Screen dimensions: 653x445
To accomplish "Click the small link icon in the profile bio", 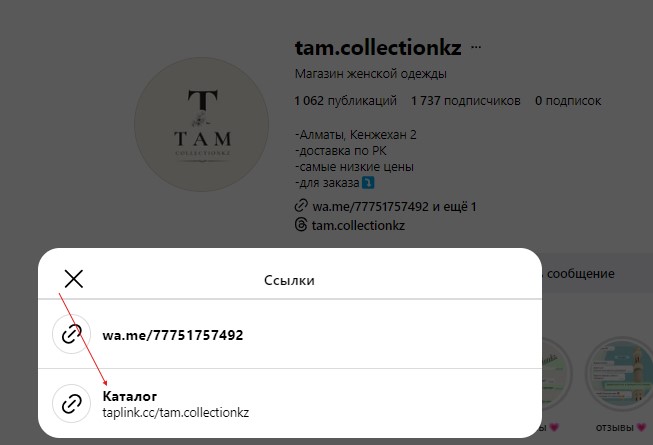I will click(x=301, y=206).
